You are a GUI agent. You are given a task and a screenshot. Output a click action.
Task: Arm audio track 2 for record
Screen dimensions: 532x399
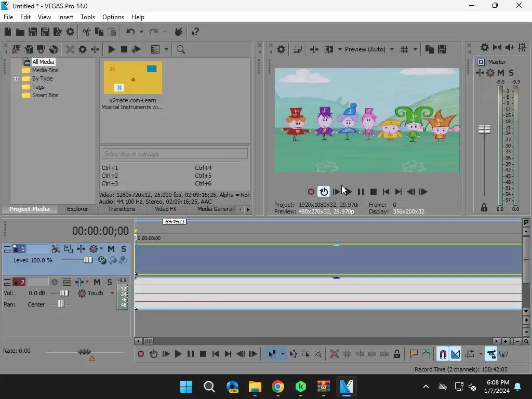[x=54, y=282]
